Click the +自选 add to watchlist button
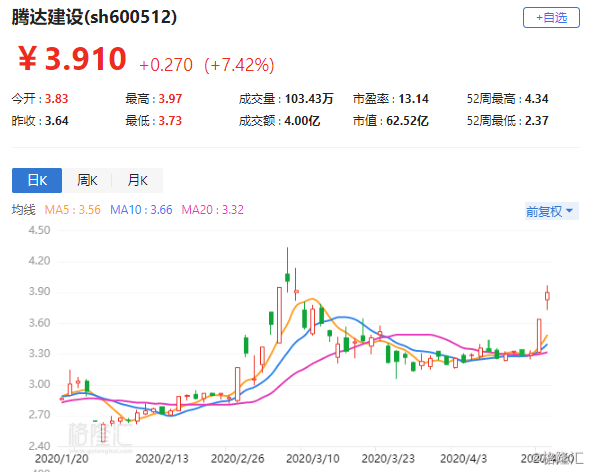The image size is (591, 472). (x=551, y=17)
